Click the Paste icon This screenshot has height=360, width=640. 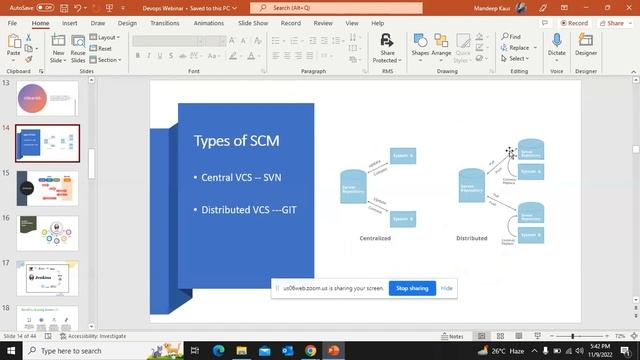pyautogui.click(x=13, y=42)
